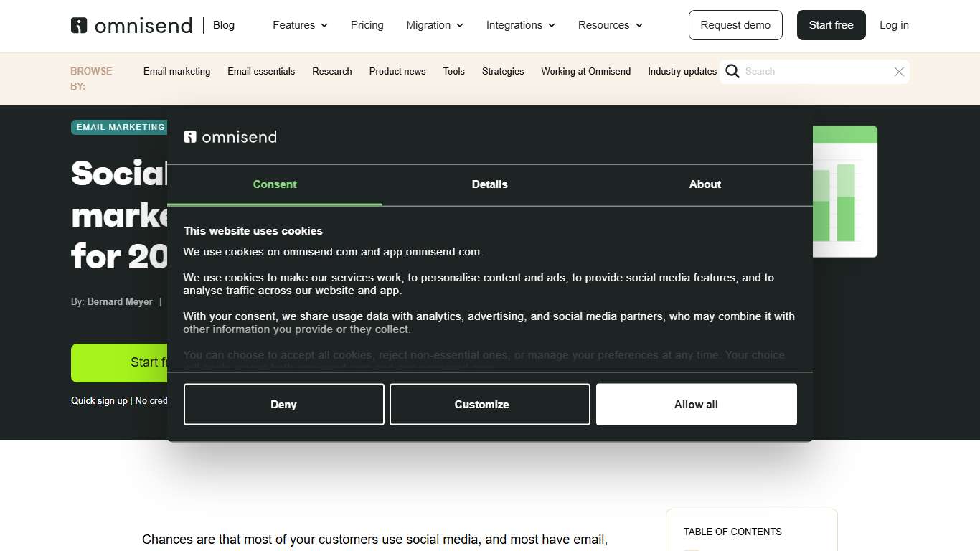This screenshot has height=551, width=980.
Task: Click the search magnifier icon
Action: click(732, 71)
